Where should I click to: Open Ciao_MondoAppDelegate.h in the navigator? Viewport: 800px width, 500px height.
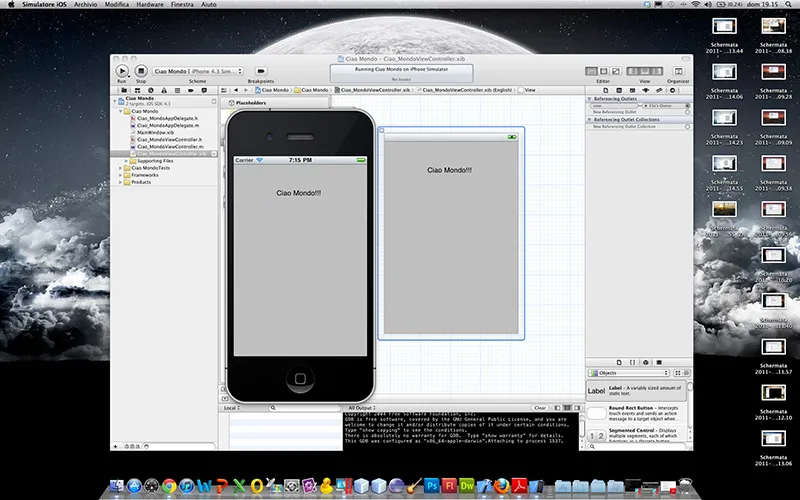point(169,117)
